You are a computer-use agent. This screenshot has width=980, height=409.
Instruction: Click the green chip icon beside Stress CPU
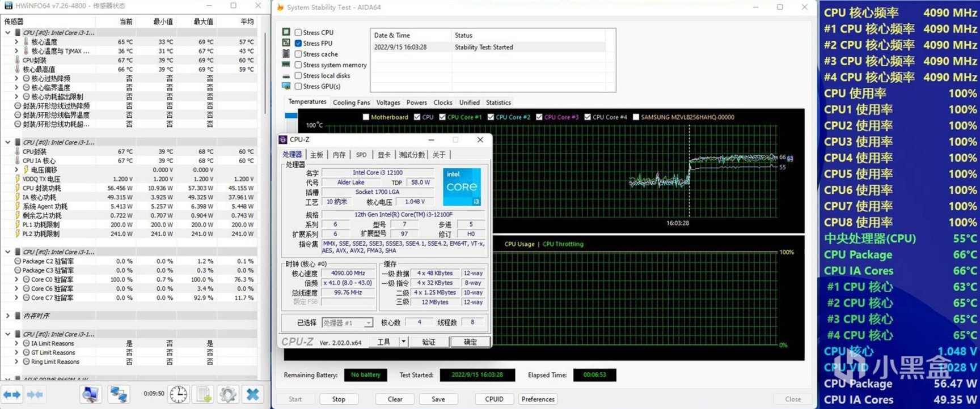[x=286, y=32]
